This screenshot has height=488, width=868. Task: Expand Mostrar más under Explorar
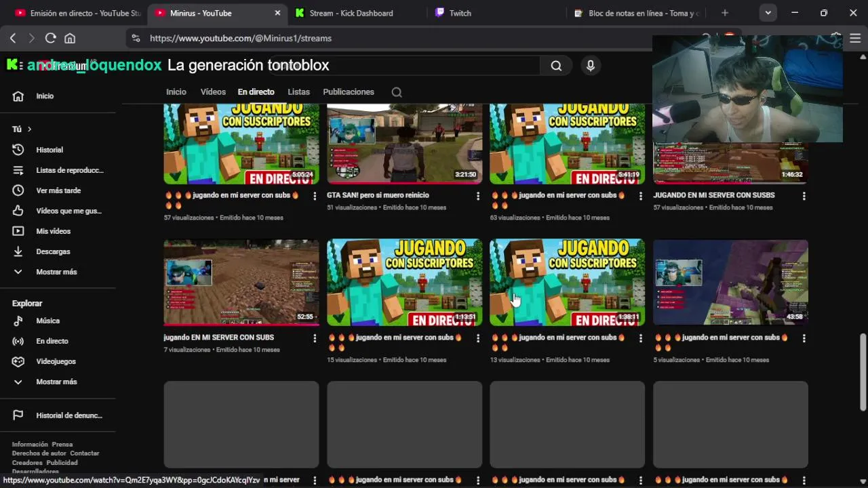58,382
